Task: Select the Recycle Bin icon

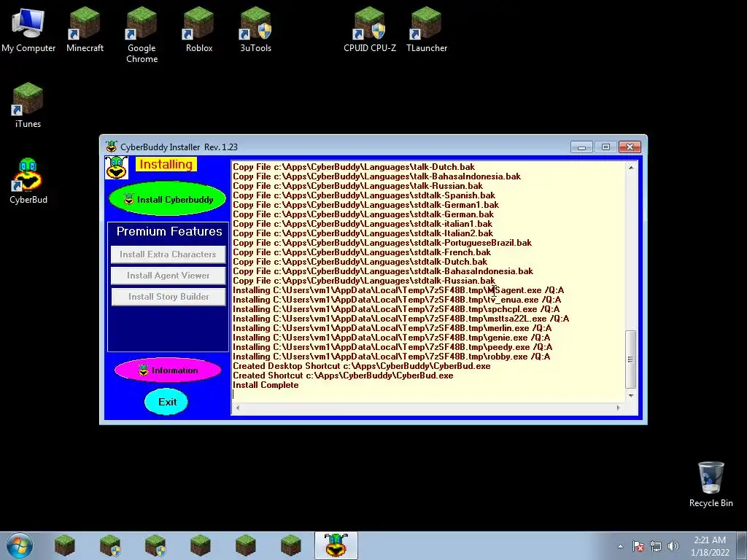Action: click(x=711, y=484)
